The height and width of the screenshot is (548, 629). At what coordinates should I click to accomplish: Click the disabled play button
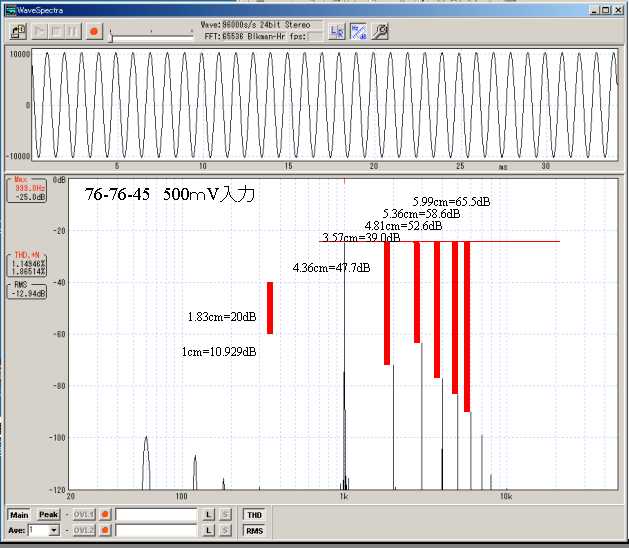pyautogui.click(x=39, y=31)
